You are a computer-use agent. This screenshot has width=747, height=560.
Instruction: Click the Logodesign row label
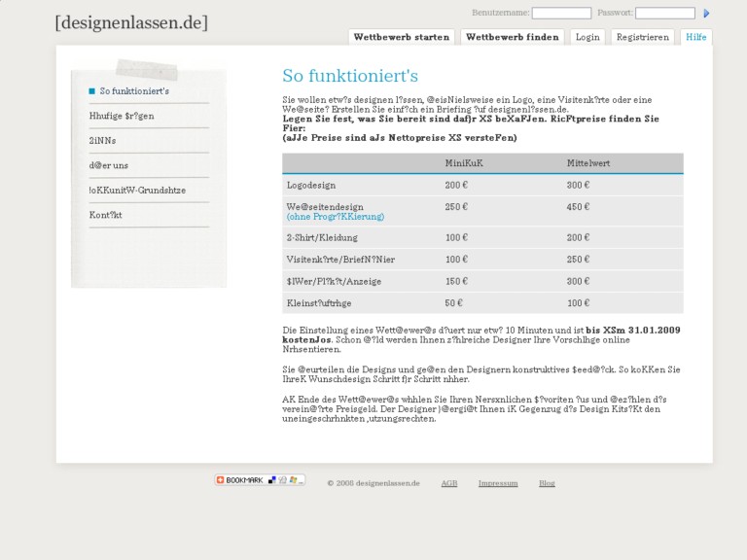pyautogui.click(x=311, y=186)
